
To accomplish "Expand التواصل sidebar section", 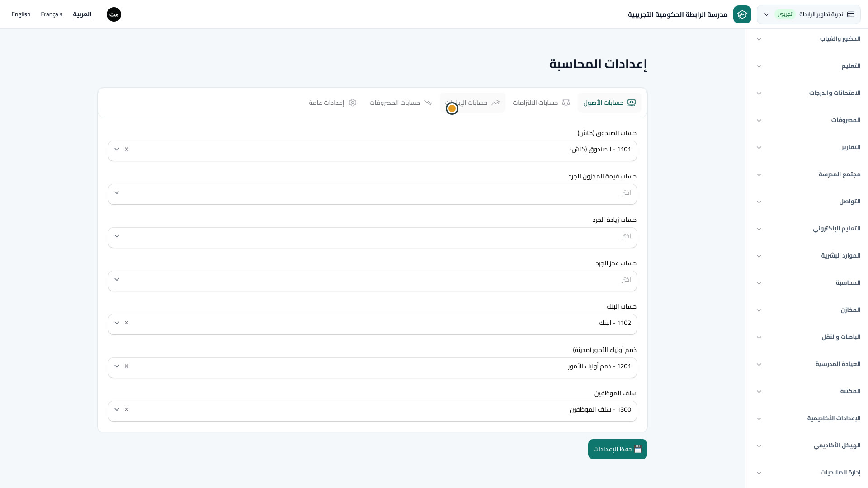I will (808, 202).
